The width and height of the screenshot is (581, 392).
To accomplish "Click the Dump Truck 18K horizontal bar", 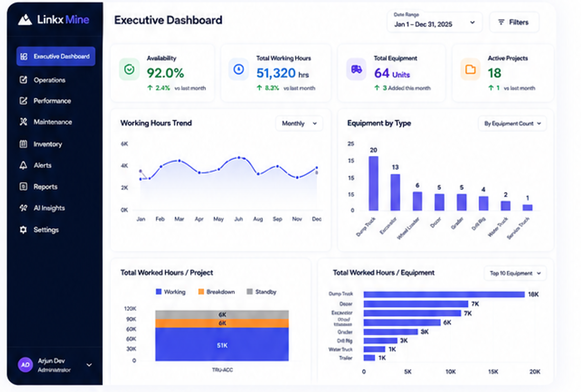I will (x=444, y=294).
